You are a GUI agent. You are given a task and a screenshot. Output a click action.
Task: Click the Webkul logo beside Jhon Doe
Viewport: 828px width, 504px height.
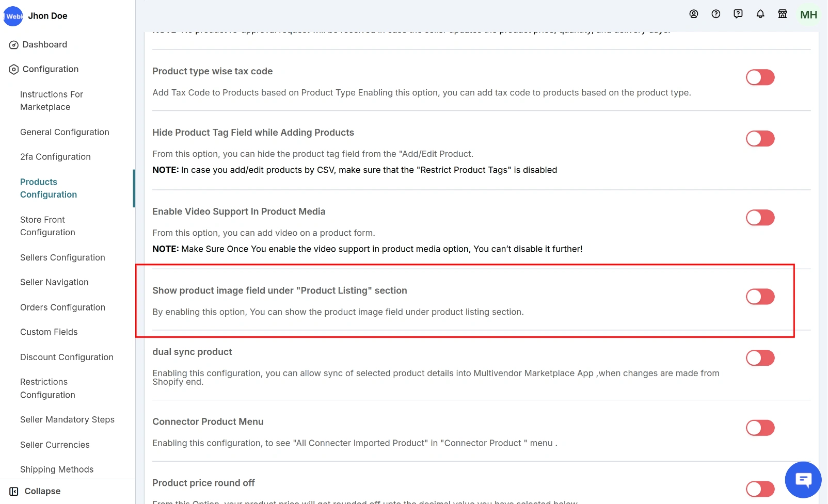(x=13, y=16)
